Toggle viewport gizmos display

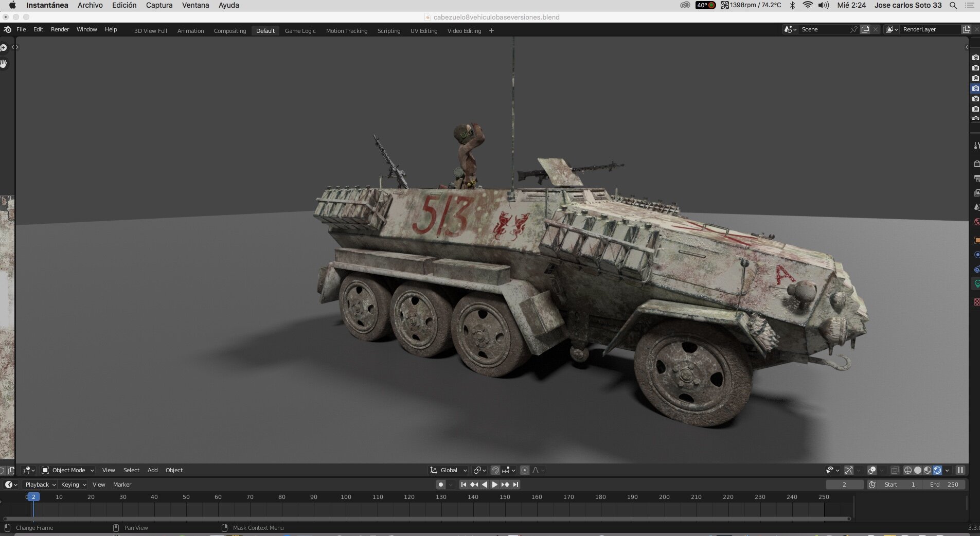coord(849,470)
